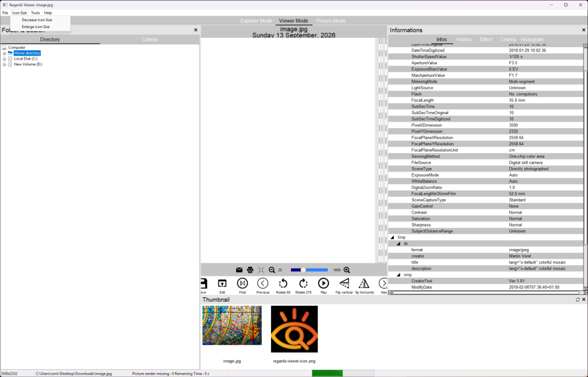Image resolution: width=588 pixels, height=377 pixels.
Task: Close the Informations panel
Action: tap(583, 30)
